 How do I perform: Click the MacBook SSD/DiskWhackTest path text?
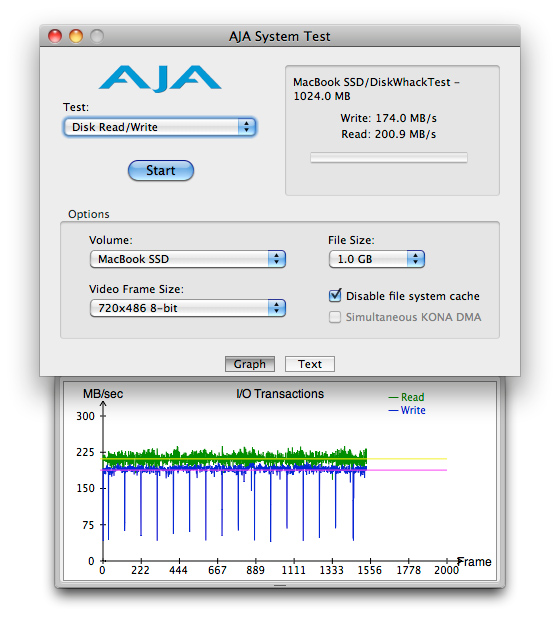pos(376,89)
